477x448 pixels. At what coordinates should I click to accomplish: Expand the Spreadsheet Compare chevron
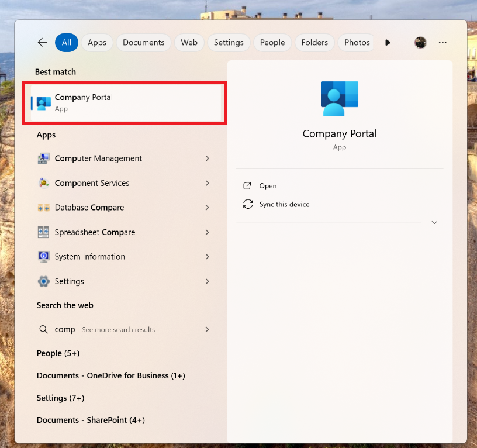tap(207, 232)
